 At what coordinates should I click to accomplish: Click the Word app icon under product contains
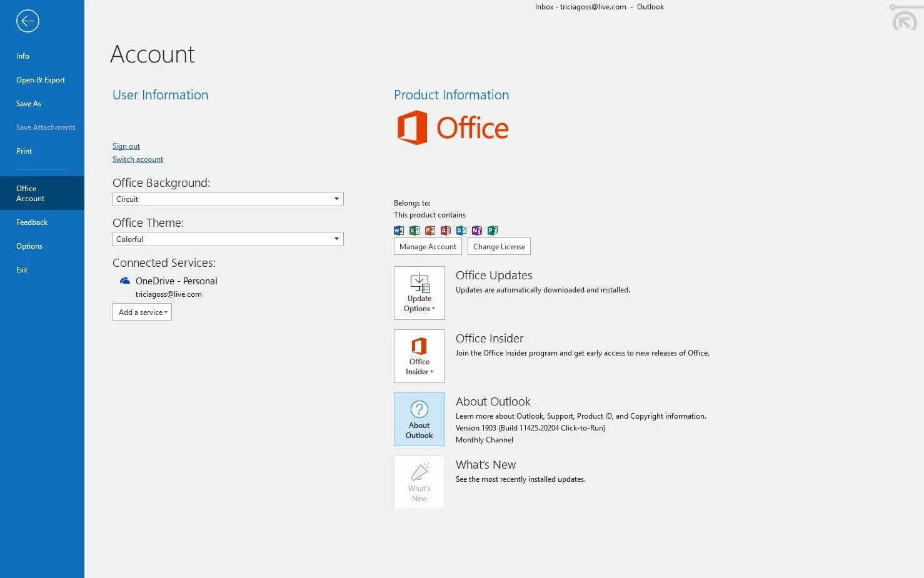click(x=399, y=231)
